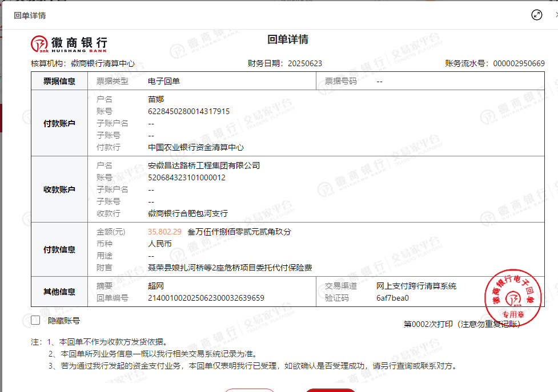Select payer account number 6228450280014317915
Viewport: 558px width, 392px height.
coord(188,111)
